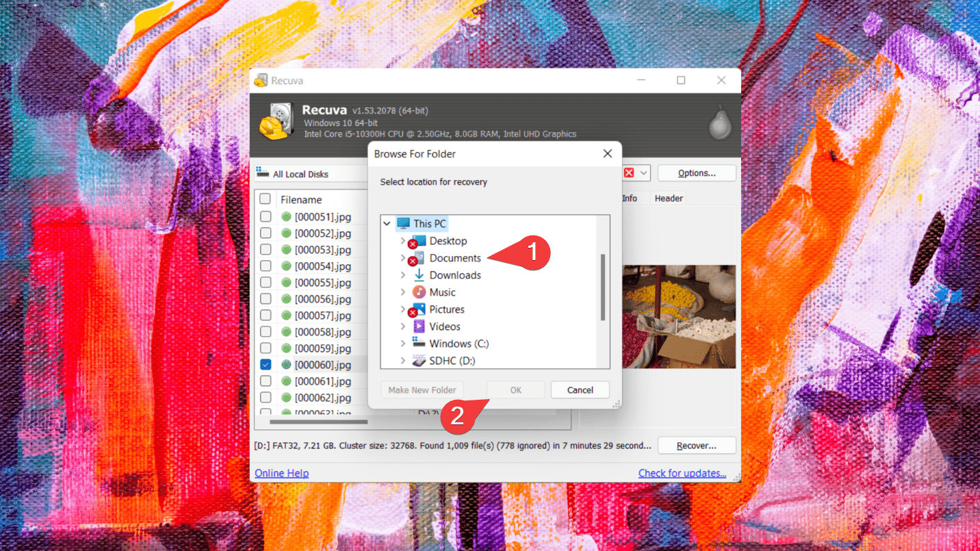
Task: Click the Downloads folder arrow icon
Action: (419, 275)
